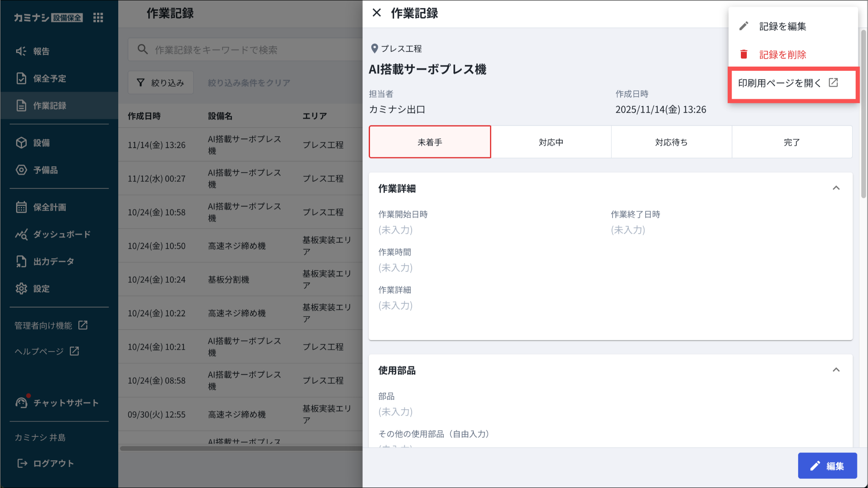The height and width of the screenshot is (488, 868).
Task: Click the blue 編集 button
Action: 827,466
